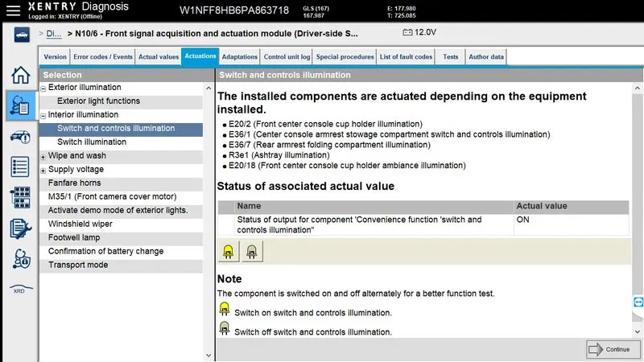Open the document and wrench sidebar icon
Viewport: 644px width, 362px height.
tap(20, 228)
